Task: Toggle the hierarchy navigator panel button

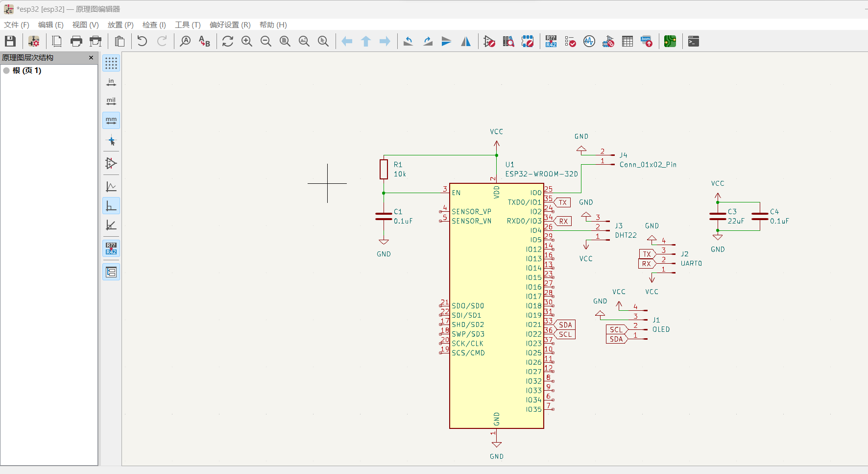Action: point(111,272)
